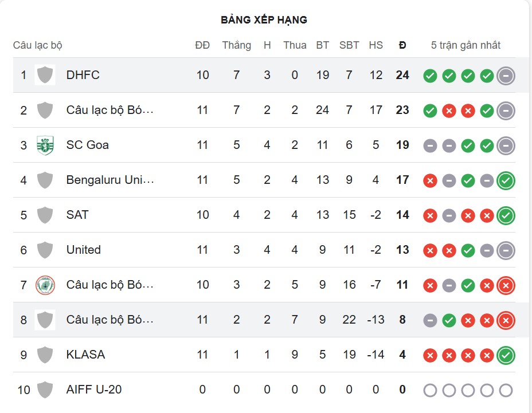Click the '5 trận gần nhất' header

click(465, 45)
